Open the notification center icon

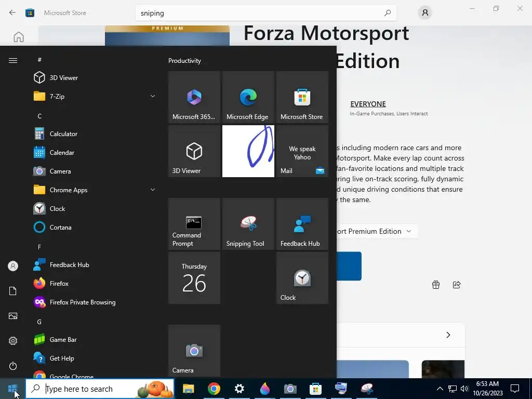click(515, 389)
